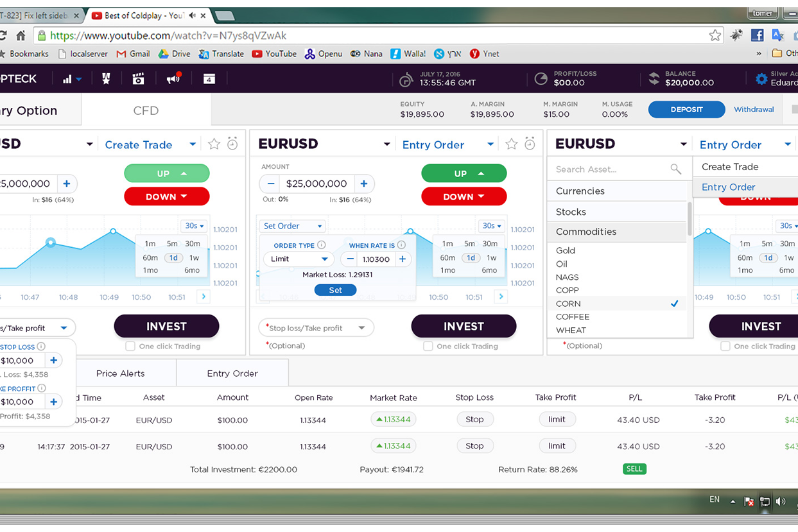Click the green SELL button

click(x=634, y=468)
